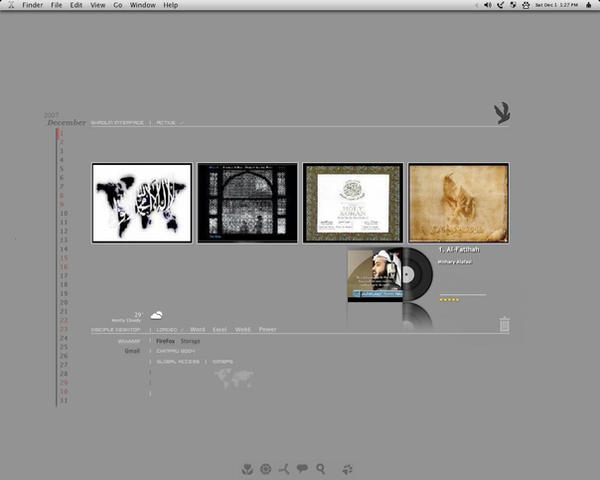Open the File menu
Viewport: 600px width, 480px height.
pyautogui.click(x=56, y=5)
